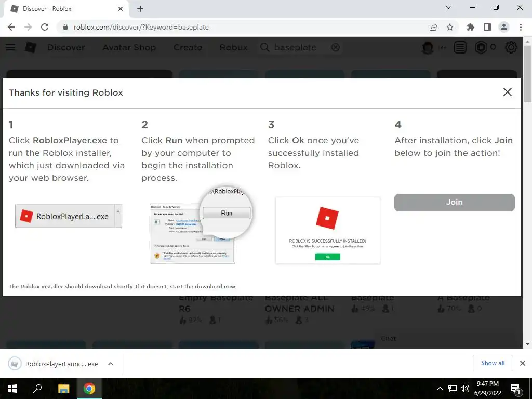Open the Windows Start menu
The width and height of the screenshot is (532, 399).
pos(12,388)
